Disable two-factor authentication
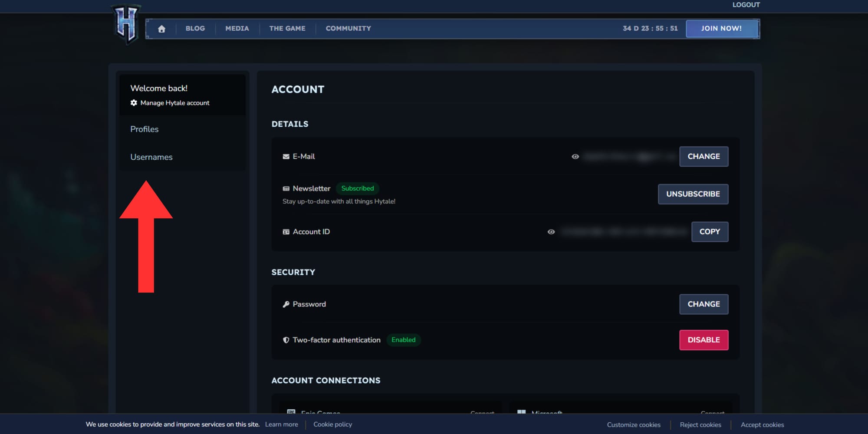 703,340
